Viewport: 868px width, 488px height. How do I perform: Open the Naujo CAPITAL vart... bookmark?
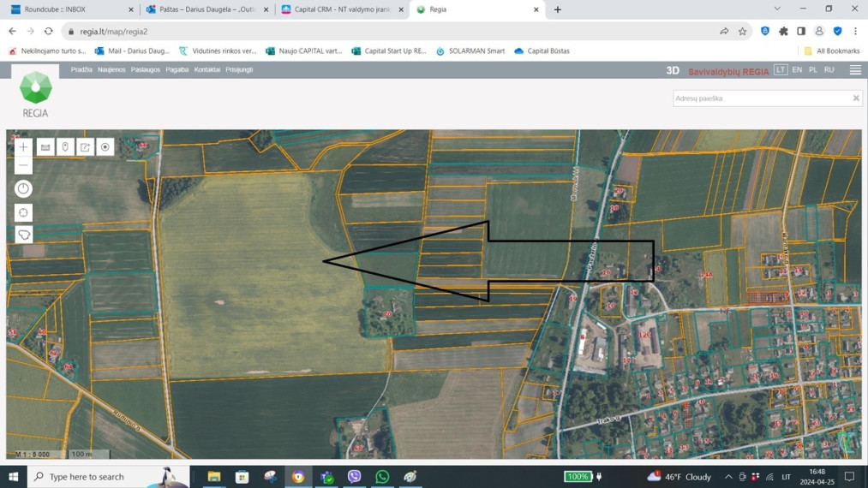tap(304, 51)
